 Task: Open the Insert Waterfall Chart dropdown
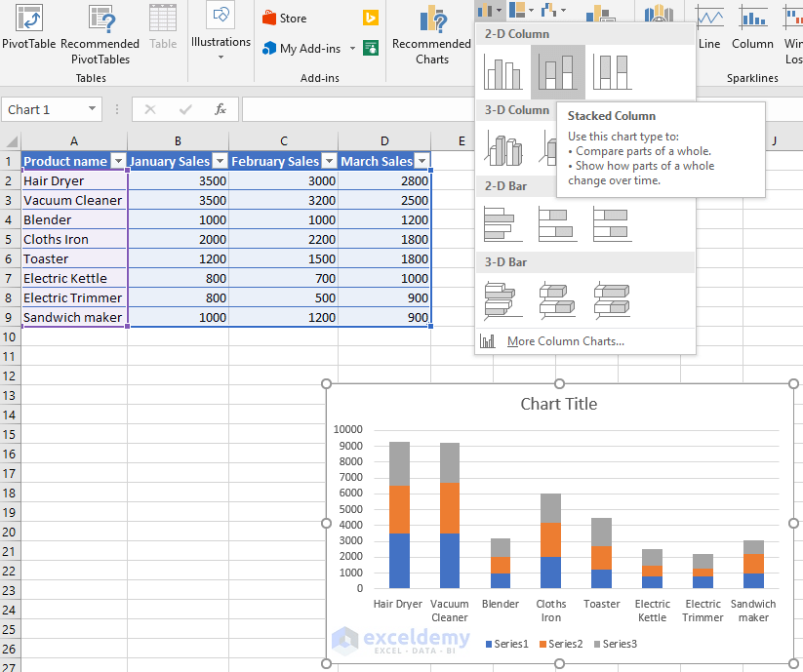[x=553, y=10]
